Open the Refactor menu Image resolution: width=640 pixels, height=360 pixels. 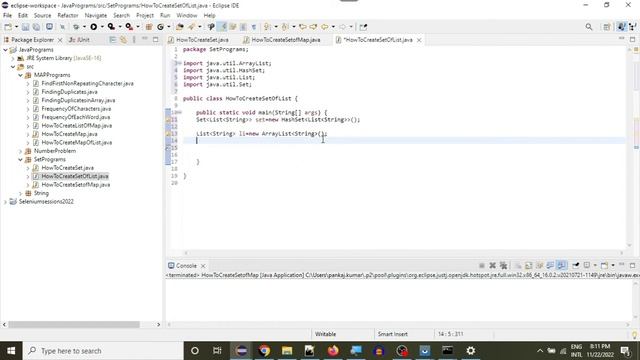68,15
